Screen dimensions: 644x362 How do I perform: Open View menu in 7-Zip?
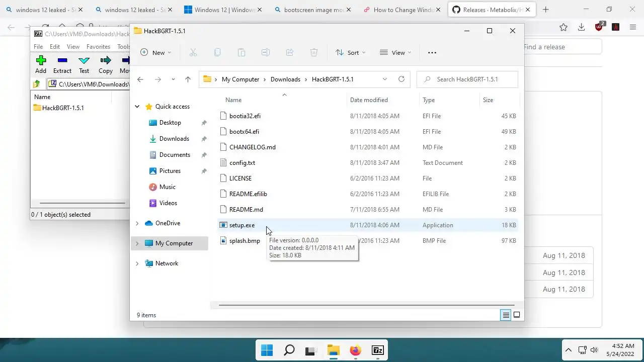pyautogui.click(x=73, y=47)
